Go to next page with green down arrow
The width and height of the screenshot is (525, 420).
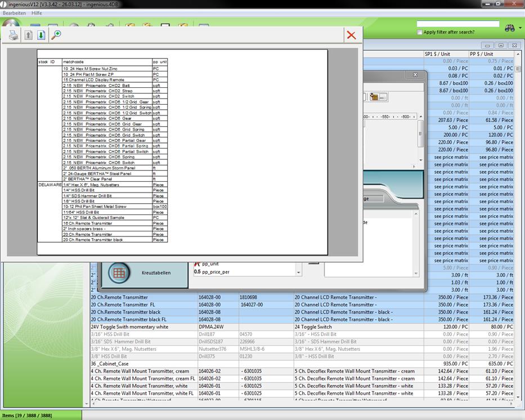(41, 35)
